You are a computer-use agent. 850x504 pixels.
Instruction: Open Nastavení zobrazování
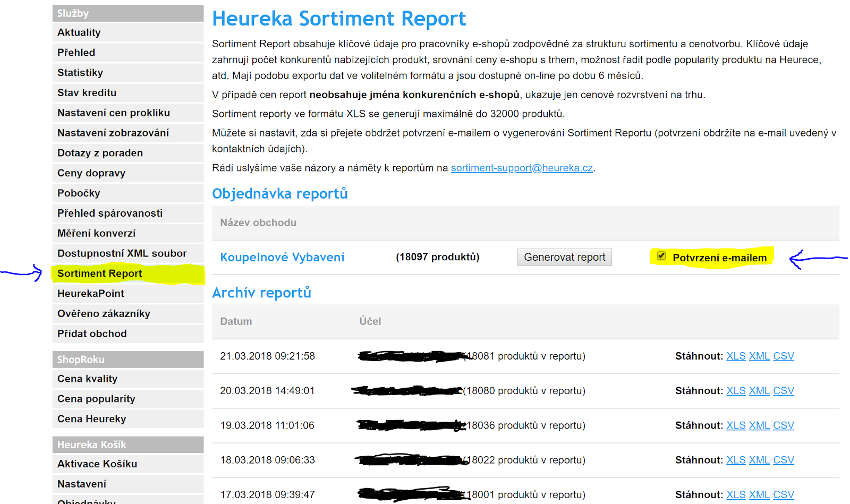pyautogui.click(x=128, y=133)
